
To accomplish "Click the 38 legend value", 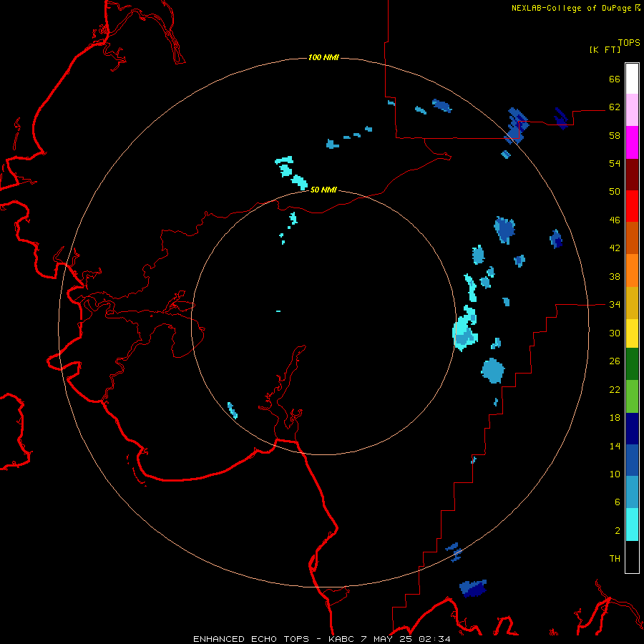I will pos(615,276).
